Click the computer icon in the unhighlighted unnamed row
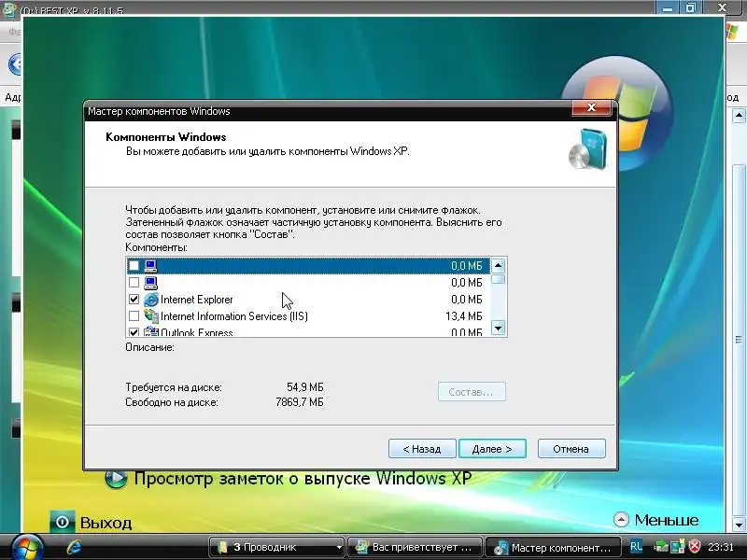Screen dimensions: 747x560 pos(151,283)
